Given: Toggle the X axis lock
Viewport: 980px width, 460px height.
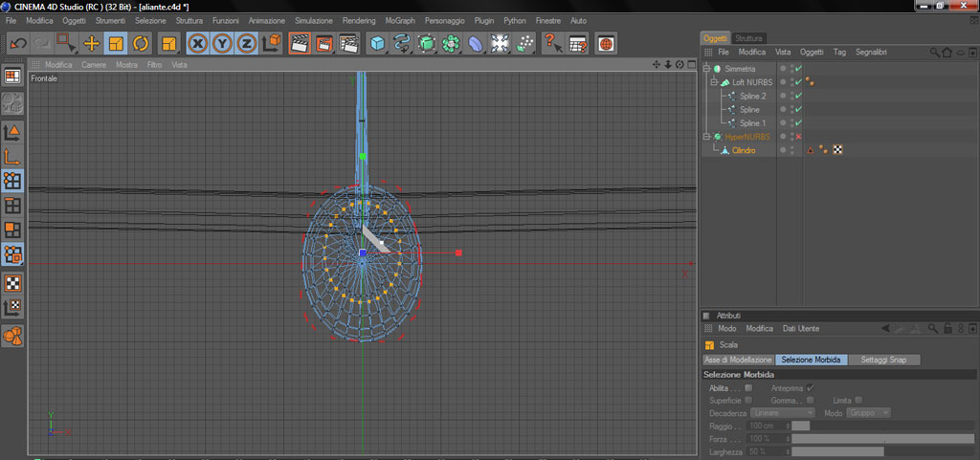Looking at the screenshot, I should 198,43.
